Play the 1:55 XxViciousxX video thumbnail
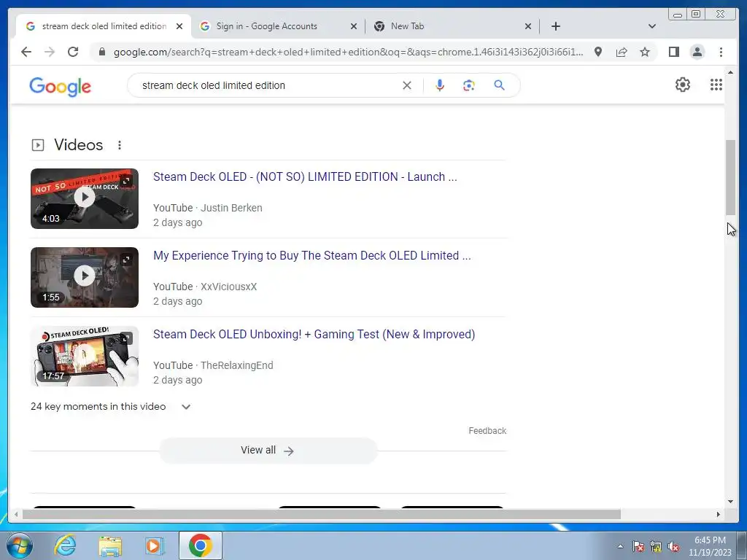 tap(85, 277)
